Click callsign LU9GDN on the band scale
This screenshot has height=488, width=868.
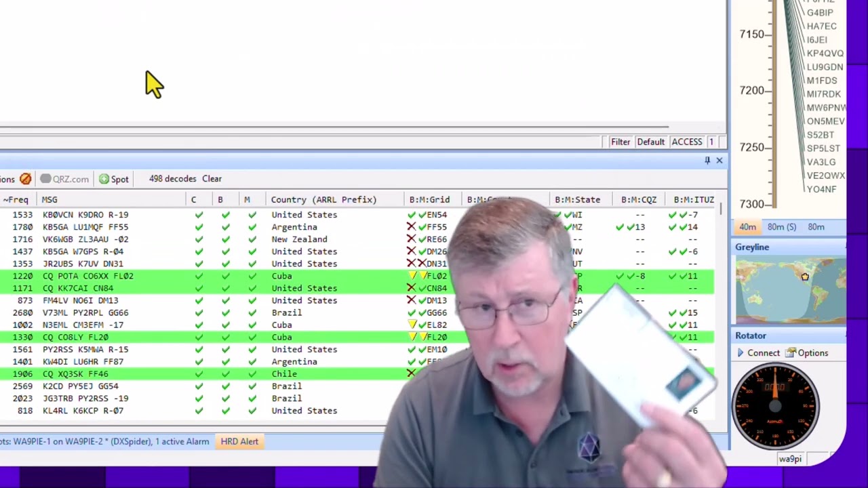click(825, 67)
